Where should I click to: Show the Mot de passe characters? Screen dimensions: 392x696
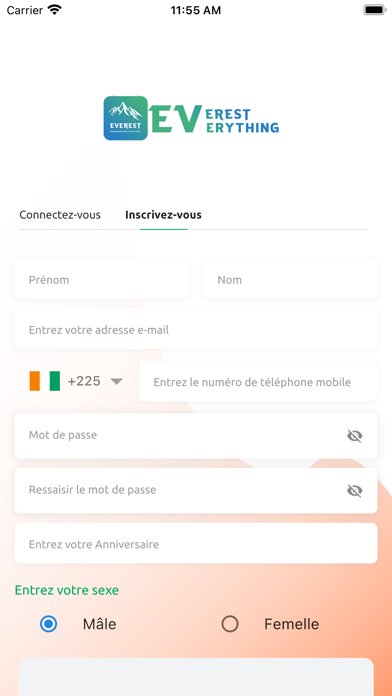(354, 436)
